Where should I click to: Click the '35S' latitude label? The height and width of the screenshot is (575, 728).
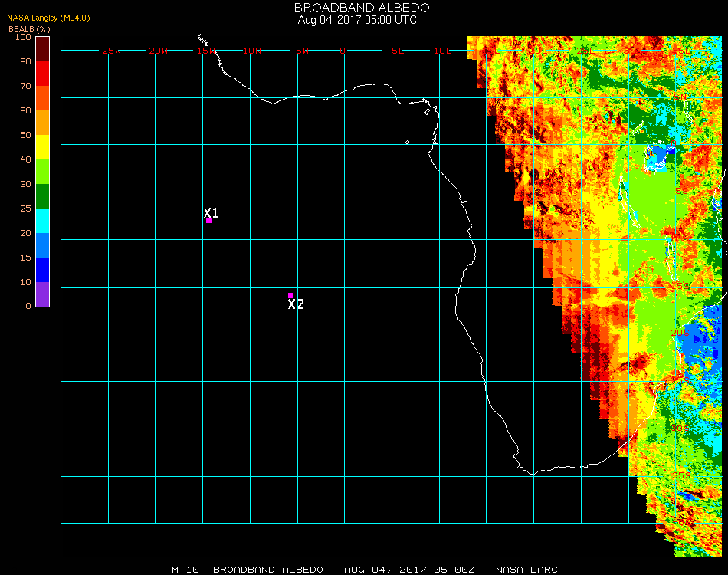pyautogui.click(x=681, y=475)
